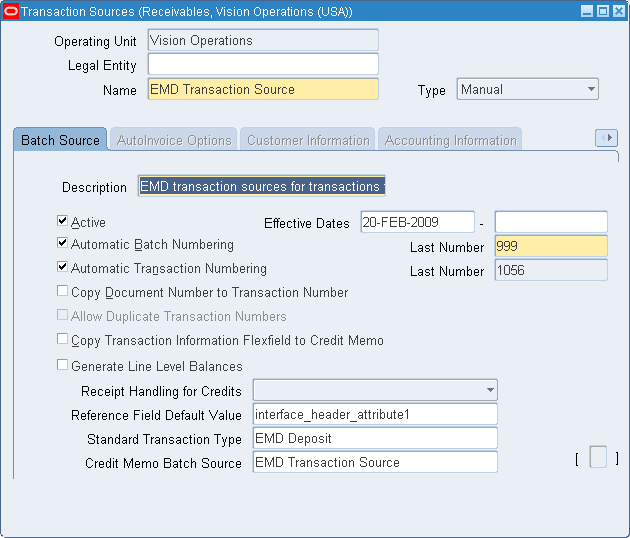This screenshot has width=630, height=538.
Task: Check Allow Duplicate Transaction Numbers box
Action: pyautogui.click(x=62, y=315)
